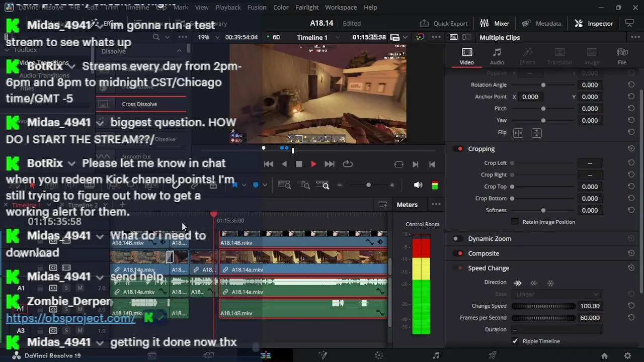Expand the Composite section header
The image size is (644, 362).
(x=484, y=253)
